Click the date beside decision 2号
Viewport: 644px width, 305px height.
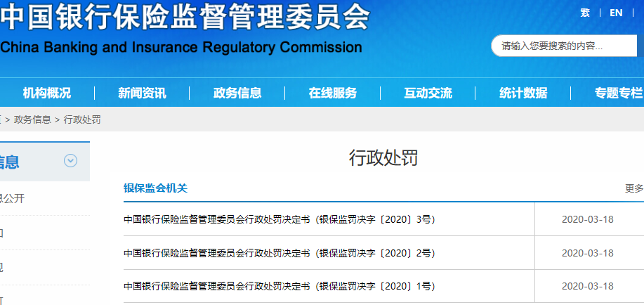587,253
